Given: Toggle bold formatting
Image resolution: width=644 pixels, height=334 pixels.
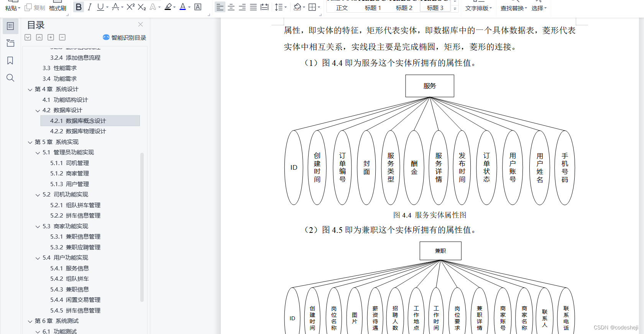Looking at the screenshot, I should click(x=79, y=7).
